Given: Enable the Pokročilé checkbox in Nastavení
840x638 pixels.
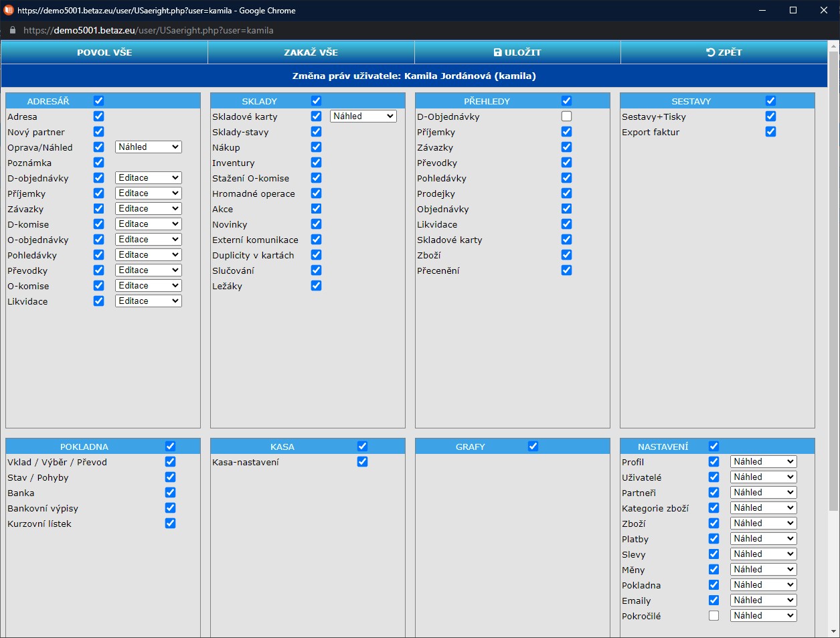Looking at the screenshot, I should click(x=713, y=616).
